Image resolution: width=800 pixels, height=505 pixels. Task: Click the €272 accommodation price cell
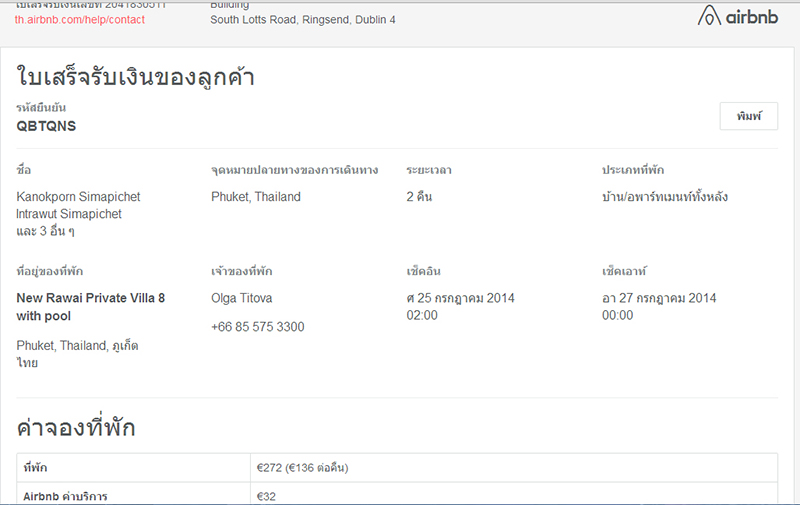302,467
